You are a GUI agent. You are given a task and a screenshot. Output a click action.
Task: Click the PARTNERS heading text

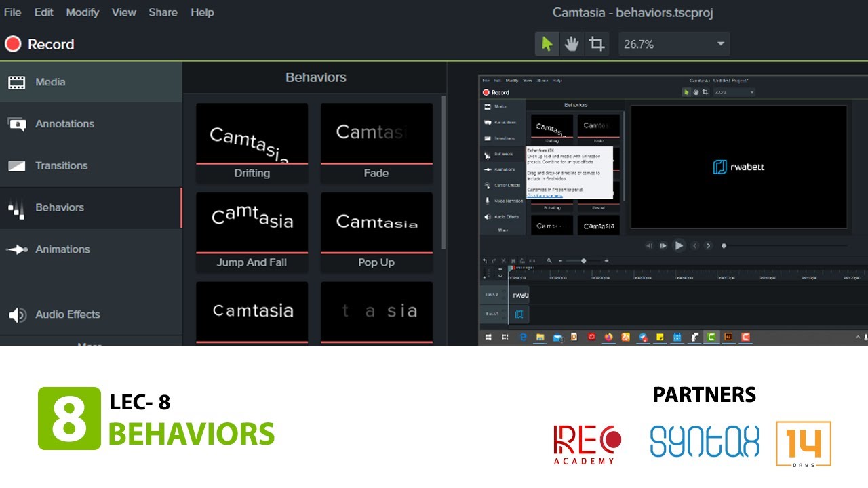pyautogui.click(x=704, y=394)
